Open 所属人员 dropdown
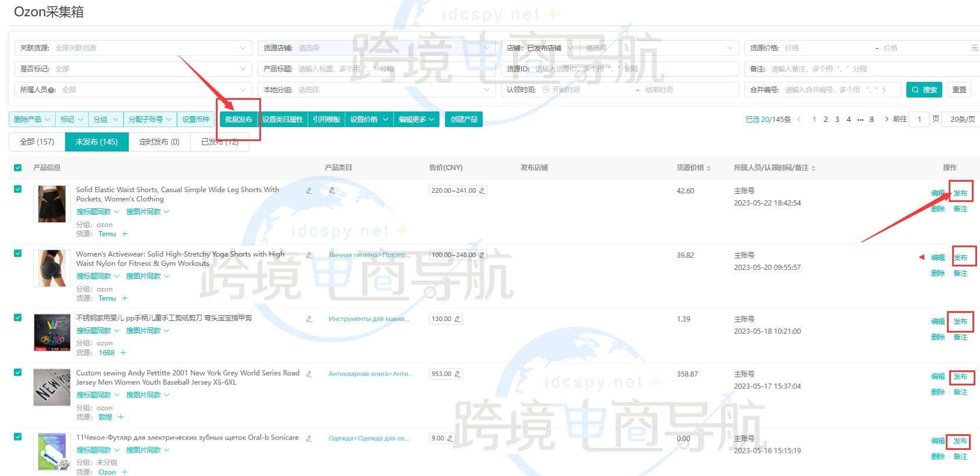 (x=133, y=90)
